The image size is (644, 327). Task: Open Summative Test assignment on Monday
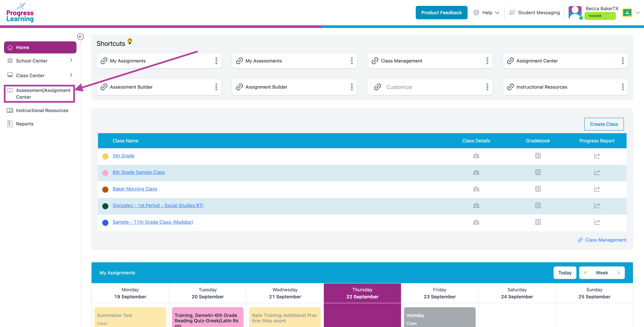click(130, 317)
